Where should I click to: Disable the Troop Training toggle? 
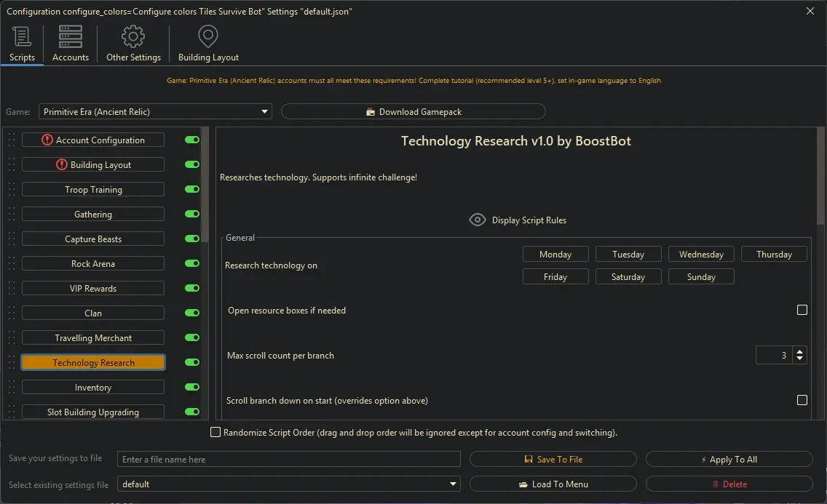click(x=191, y=189)
